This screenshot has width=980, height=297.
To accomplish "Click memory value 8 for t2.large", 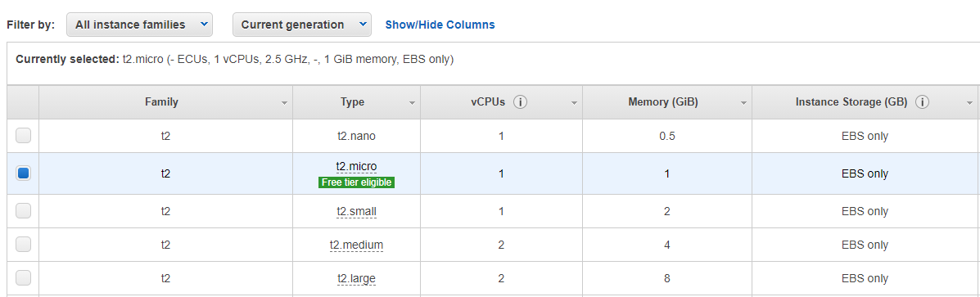I will click(667, 278).
